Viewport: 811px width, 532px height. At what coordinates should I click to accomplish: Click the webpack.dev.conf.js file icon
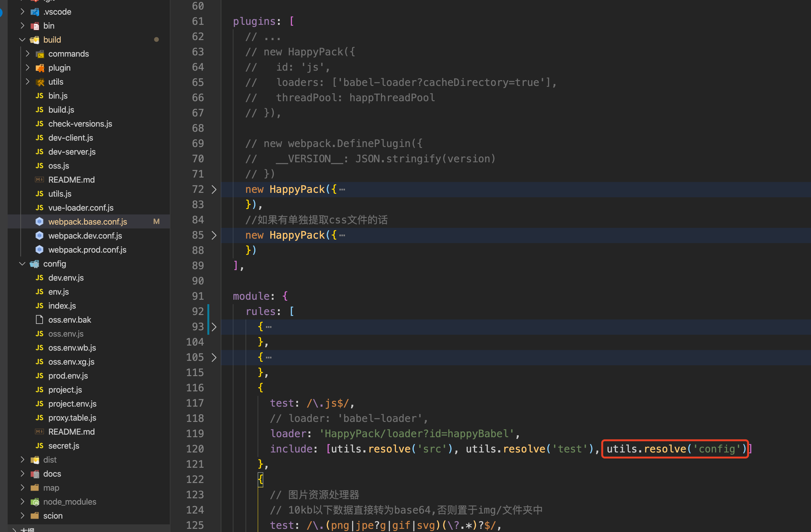pos(39,235)
